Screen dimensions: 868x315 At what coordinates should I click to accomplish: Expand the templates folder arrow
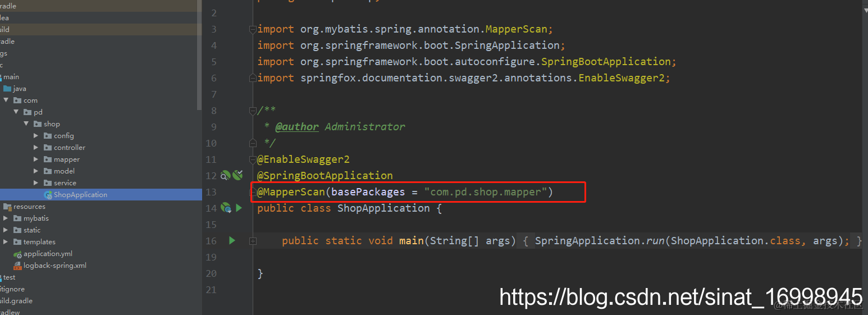(6, 242)
